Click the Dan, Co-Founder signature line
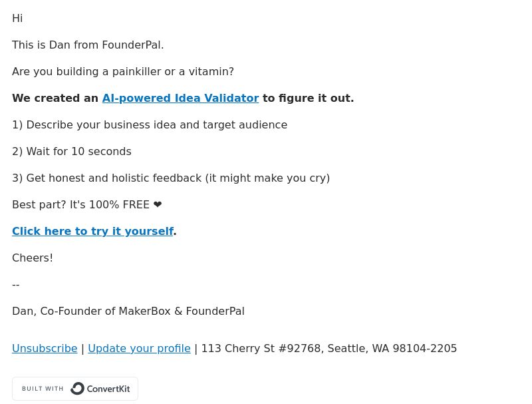Viewport: 532px width, 404px height. [128, 311]
